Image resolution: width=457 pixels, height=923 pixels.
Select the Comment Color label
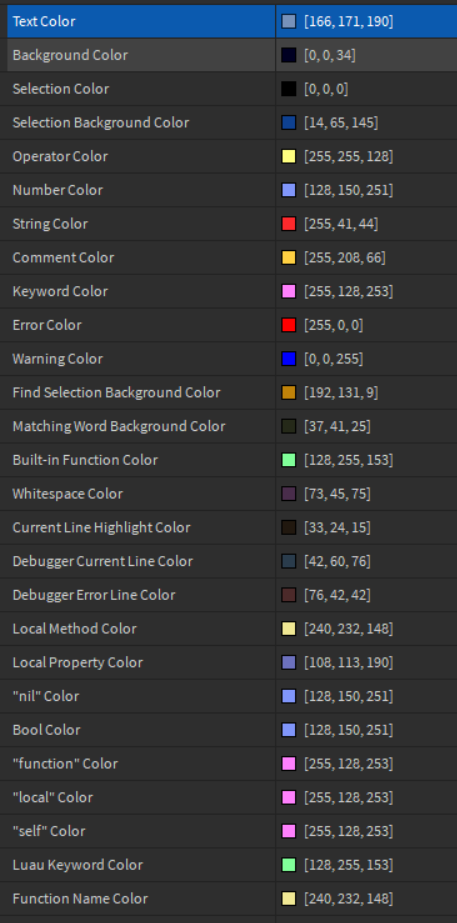tap(64, 258)
